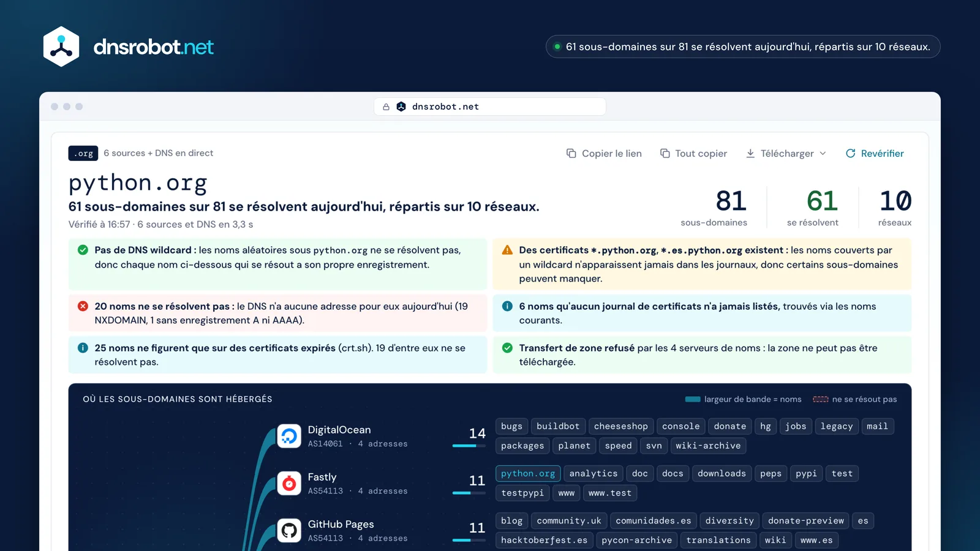This screenshot has height=551, width=980.
Task: Select the speed subdomain tag
Action: coord(619,446)
